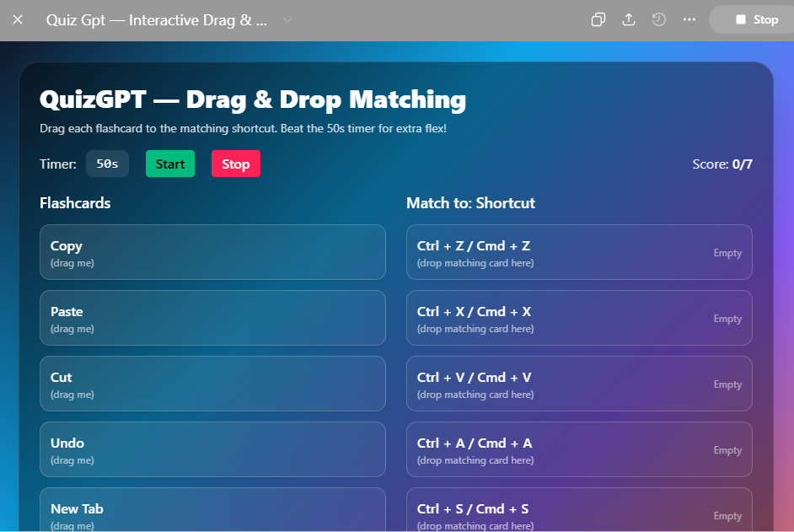Open version history clock icon
The width and height of the screenshot is (794, 532).
(659, 19)
